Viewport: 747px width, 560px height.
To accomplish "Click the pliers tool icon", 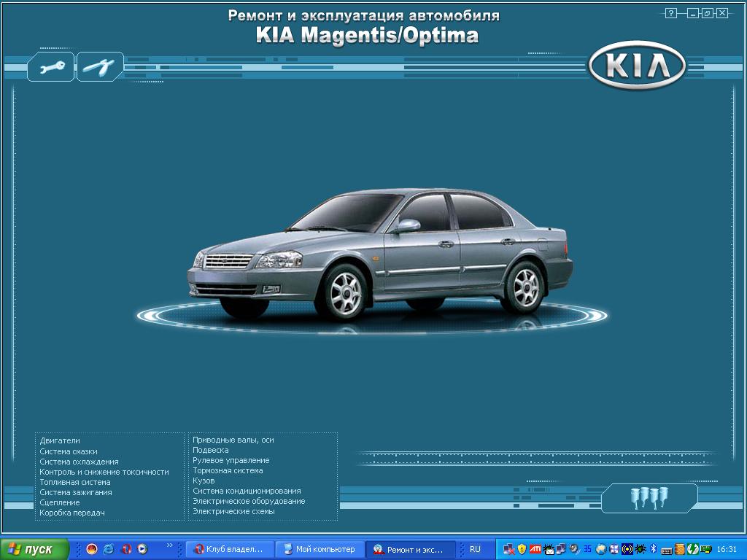I will point(100,67).
